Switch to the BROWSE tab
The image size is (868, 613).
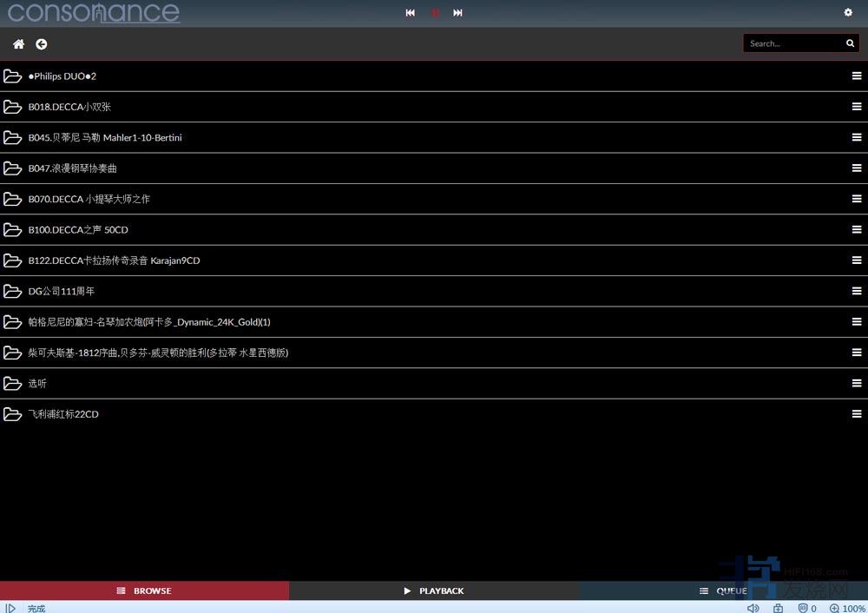(x=144, y=590)
